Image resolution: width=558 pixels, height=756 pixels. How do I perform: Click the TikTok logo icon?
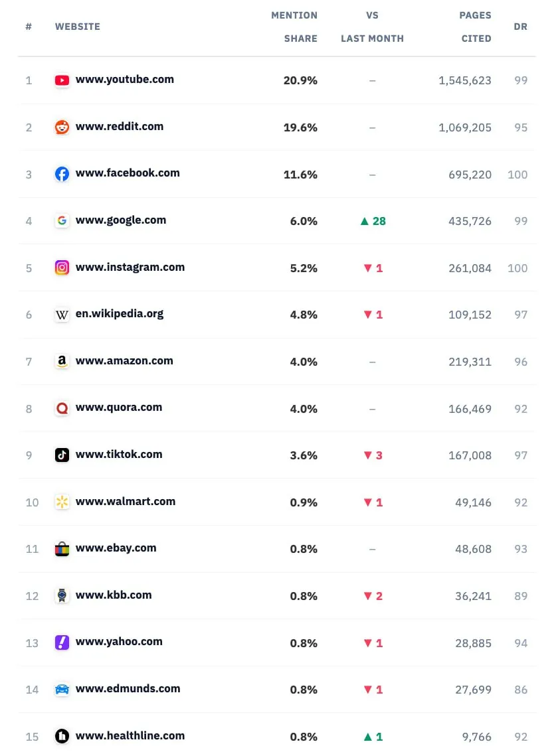coord(62,455)
